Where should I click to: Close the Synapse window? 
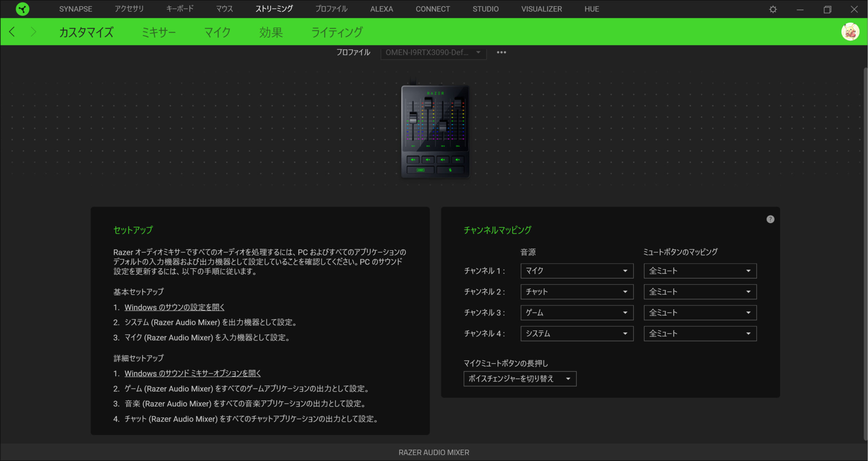click(854, 9)
